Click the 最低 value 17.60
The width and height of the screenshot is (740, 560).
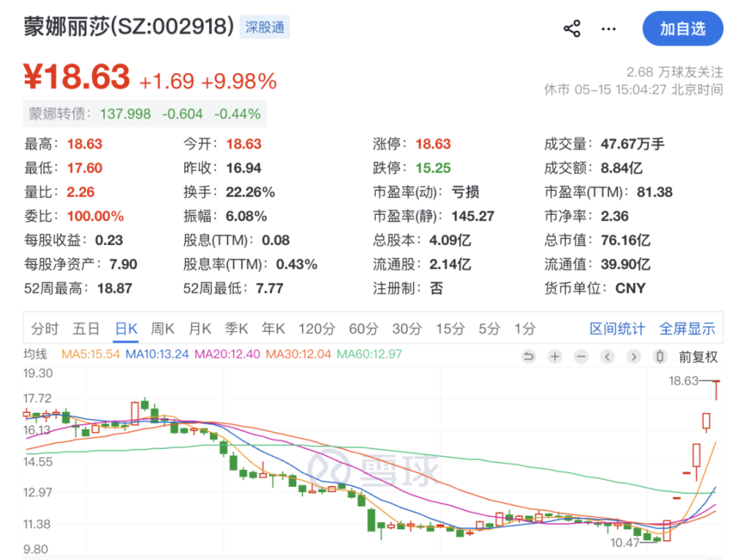pyautogui.click(x=85, y=168)
